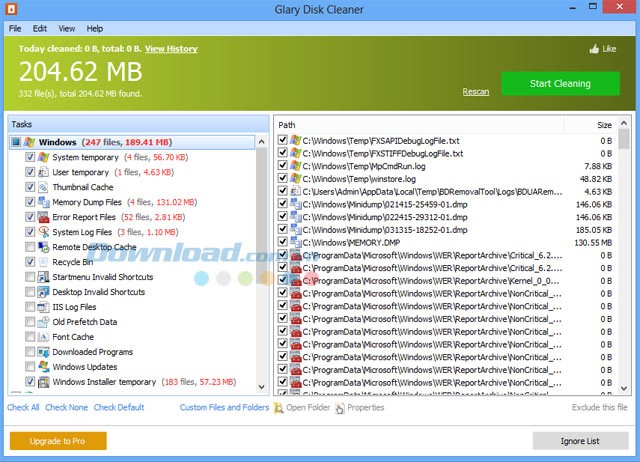Screen dimensions: 640x462
Task: Enable the Font Cache checkbox
Action: click(x=30, y=337)
